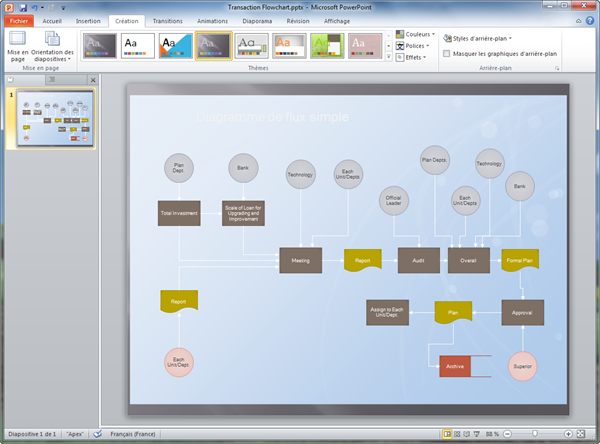Open the Undo history dropdown arrow
The image size is (600, 444).
(x=42, y=7)
